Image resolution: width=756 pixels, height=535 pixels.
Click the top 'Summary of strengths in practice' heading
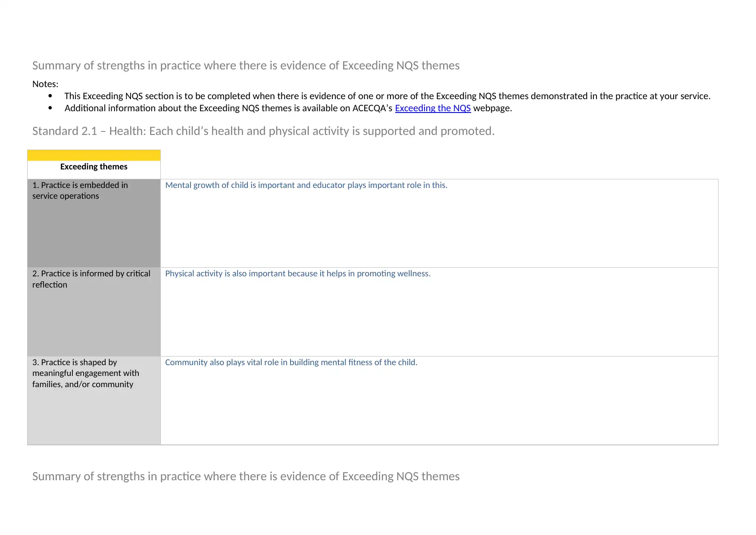[x=246, y=66]
